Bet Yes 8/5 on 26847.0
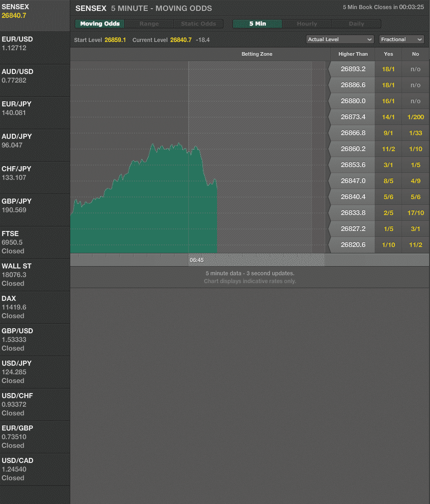 [388, 181]
